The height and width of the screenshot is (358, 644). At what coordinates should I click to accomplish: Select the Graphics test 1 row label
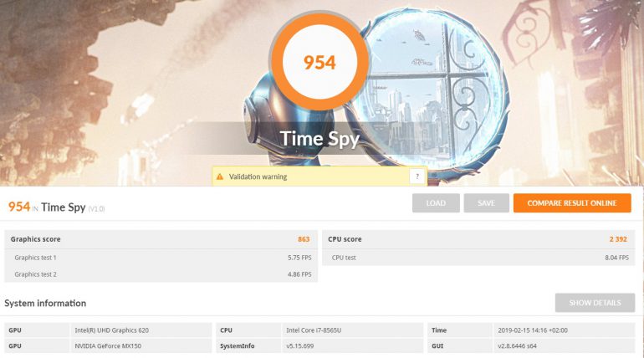pos(35,258)
